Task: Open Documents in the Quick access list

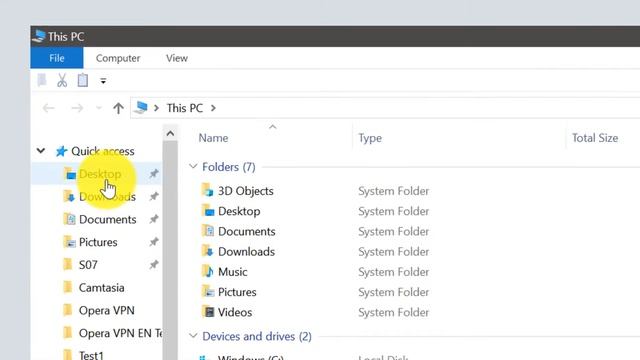Action: click(x=108, y=220)
